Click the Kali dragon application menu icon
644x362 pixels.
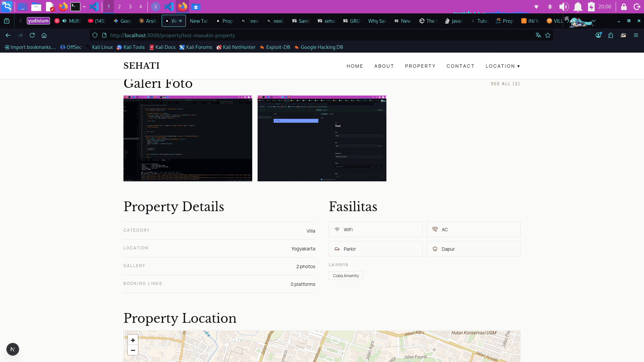(7, 6)
